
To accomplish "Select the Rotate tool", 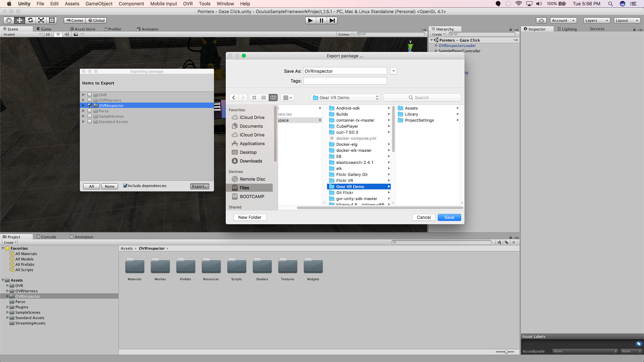I will 30,20.
